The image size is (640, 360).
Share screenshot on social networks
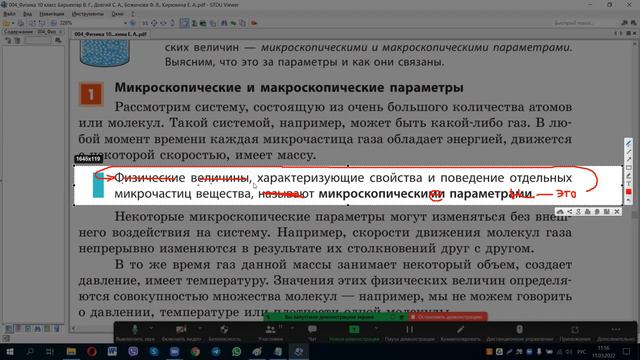[570, 211]
